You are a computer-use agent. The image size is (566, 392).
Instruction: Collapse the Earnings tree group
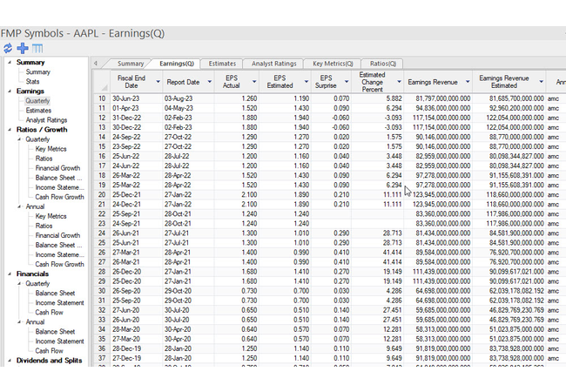pyautogui.click(x=10, y=91)
